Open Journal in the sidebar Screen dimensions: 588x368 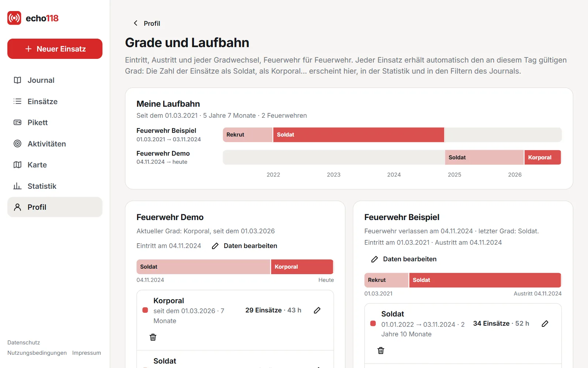(55, 80)
